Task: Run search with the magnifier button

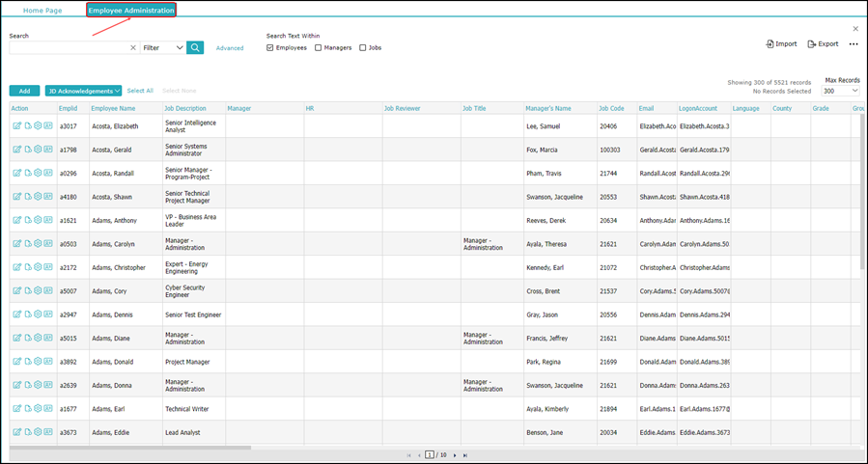Action: 195,47
